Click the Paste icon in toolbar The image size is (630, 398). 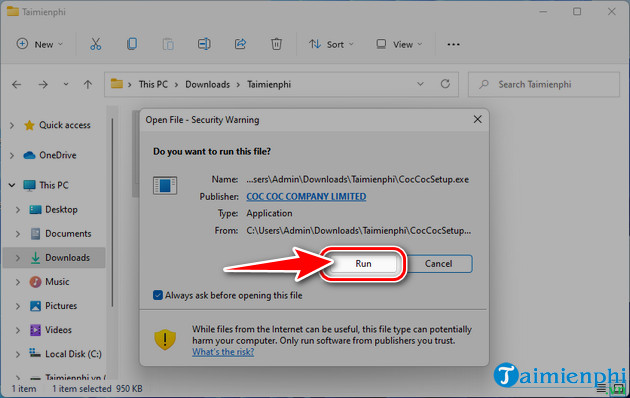click(x=168, y=44)
